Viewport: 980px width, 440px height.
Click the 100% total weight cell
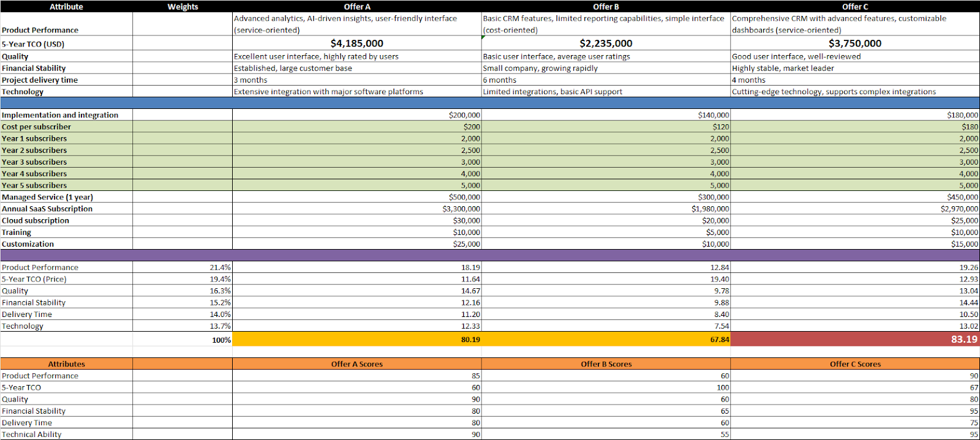click(x=183, y=340)
